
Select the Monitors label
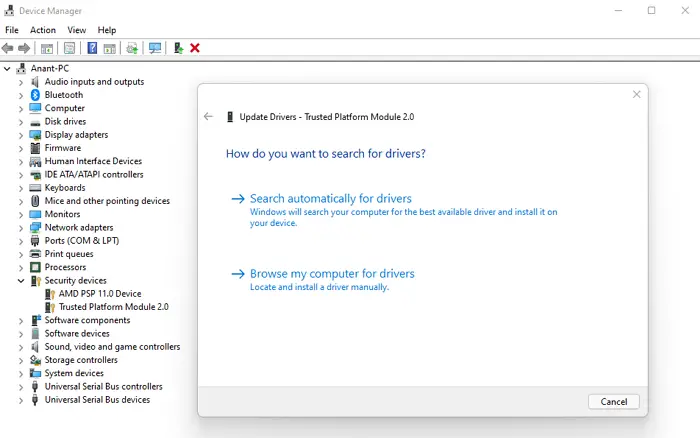click(62, 214)
